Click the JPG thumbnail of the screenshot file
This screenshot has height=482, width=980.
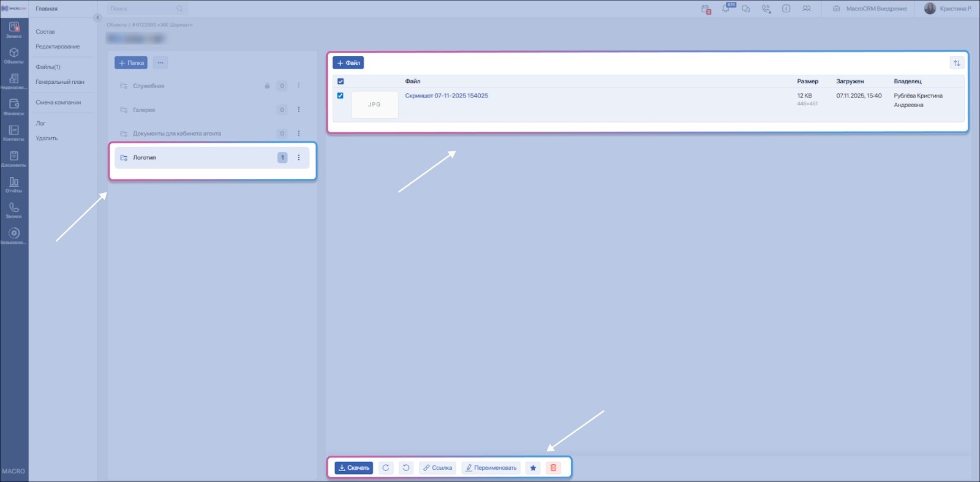(374, 105)
